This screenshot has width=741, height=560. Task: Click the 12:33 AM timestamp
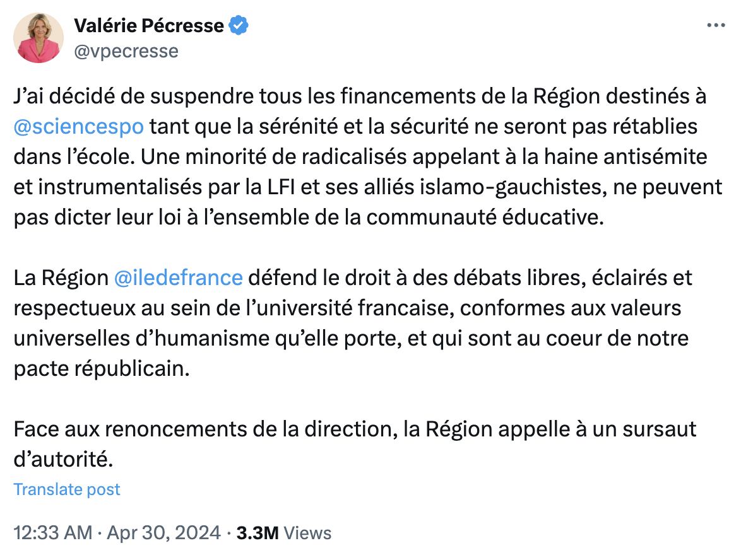point(53,533)
